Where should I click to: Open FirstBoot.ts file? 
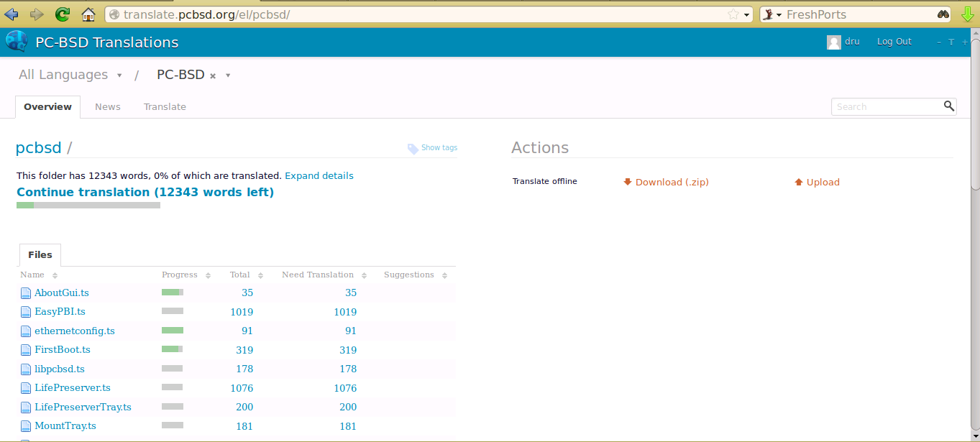coord(63,350)
